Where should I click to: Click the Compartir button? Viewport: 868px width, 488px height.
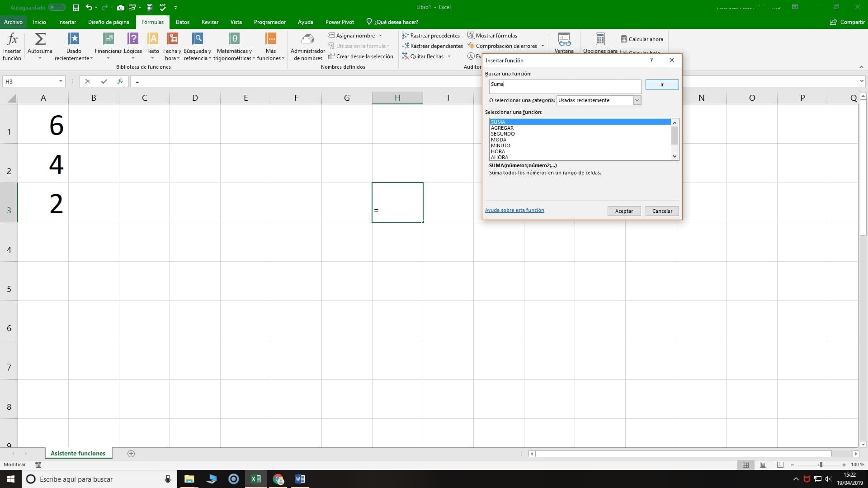(x=848, y=22)
